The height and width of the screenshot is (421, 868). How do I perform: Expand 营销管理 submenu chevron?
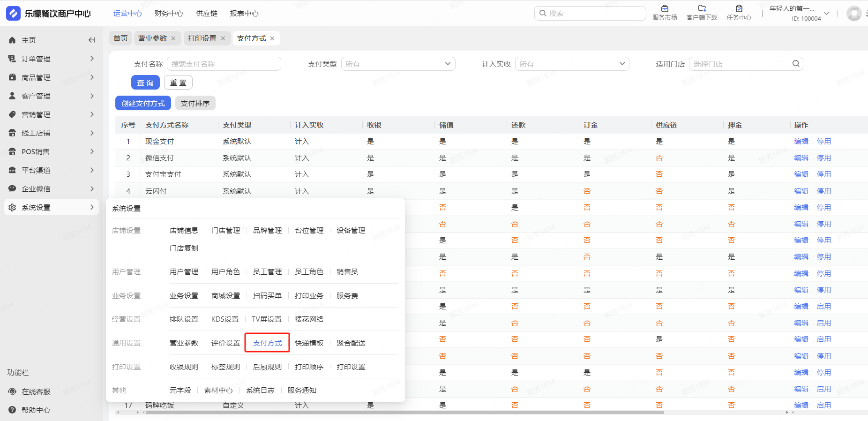coord(92,114)
